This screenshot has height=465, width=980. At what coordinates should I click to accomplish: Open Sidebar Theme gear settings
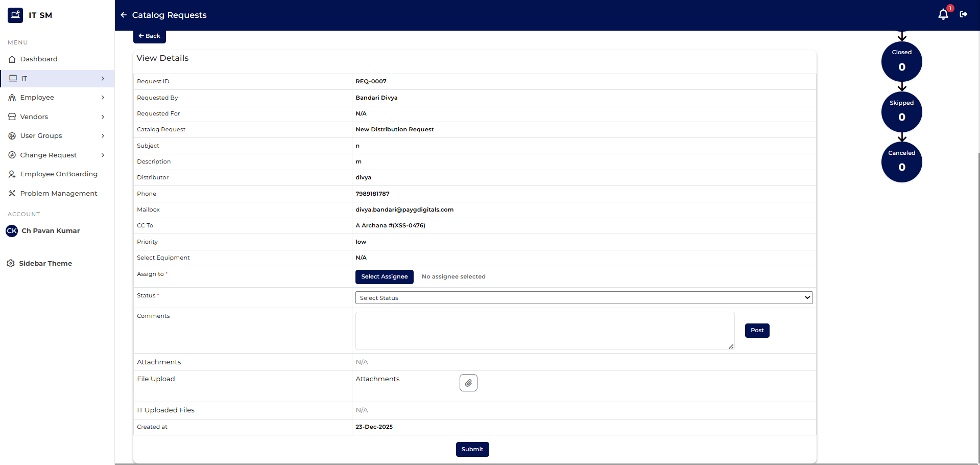coord(11,264)
